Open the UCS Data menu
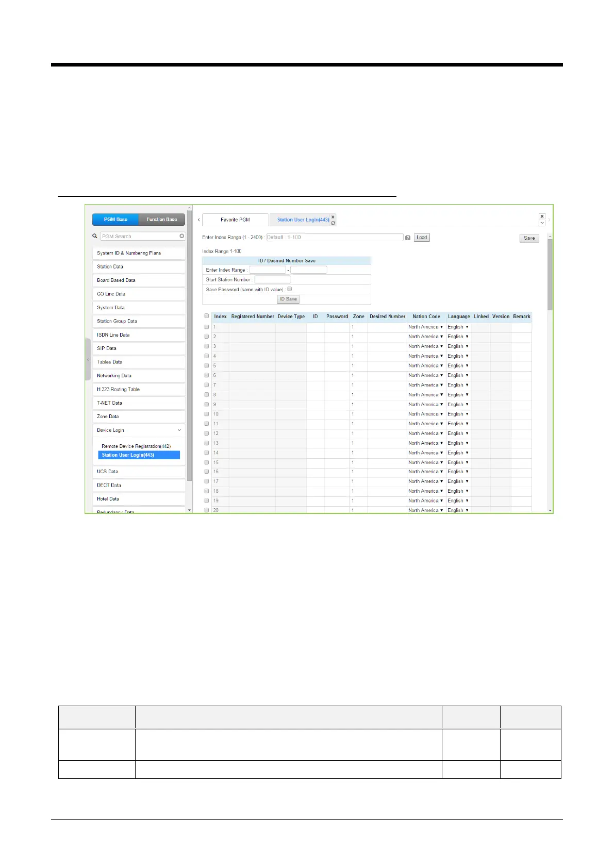614x868 pixels. coord(139,472)
